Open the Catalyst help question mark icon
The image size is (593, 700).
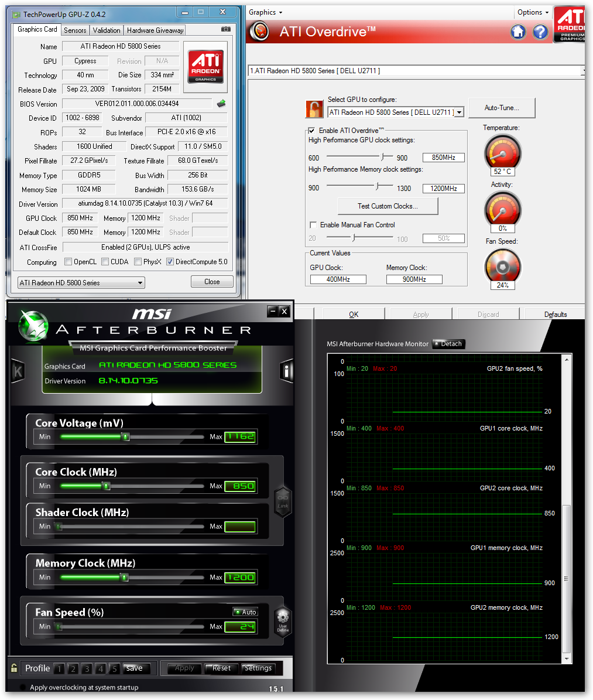(x=540, y=32)
